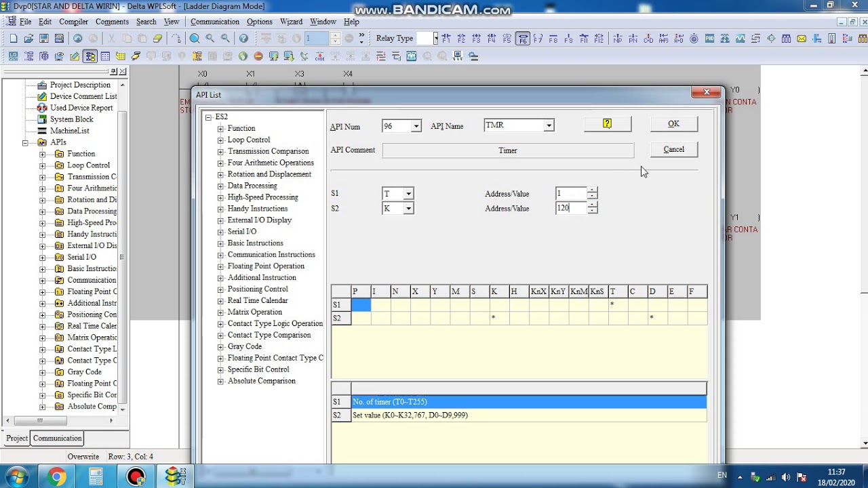868x488 pixels.
Task: Select the F9 vertical line tool
Action: click(569, 39)
